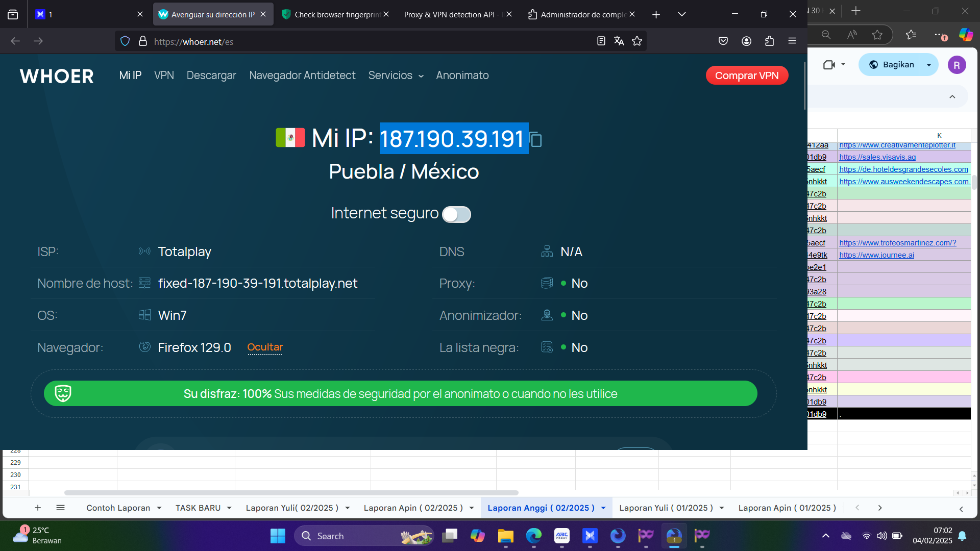Click the horizontal scrollbar in the spreadsheet
This screenshot has height=551, width=980.
[291, 493]
